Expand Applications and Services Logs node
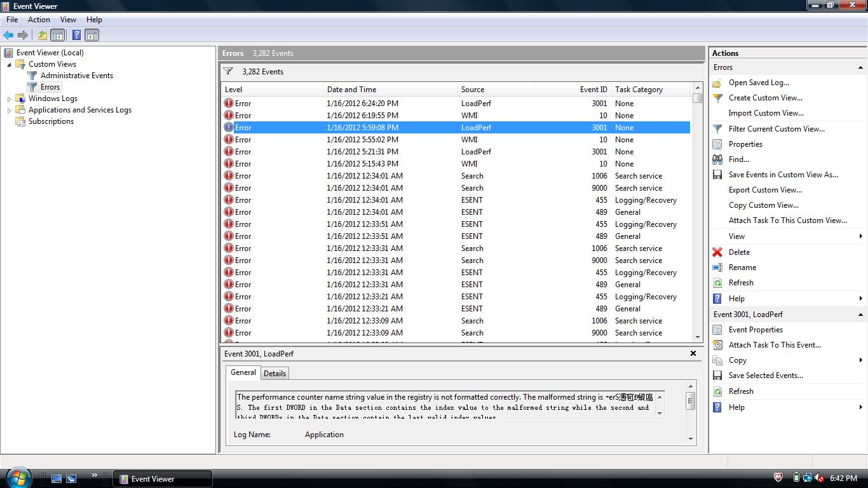 (9, 110)
